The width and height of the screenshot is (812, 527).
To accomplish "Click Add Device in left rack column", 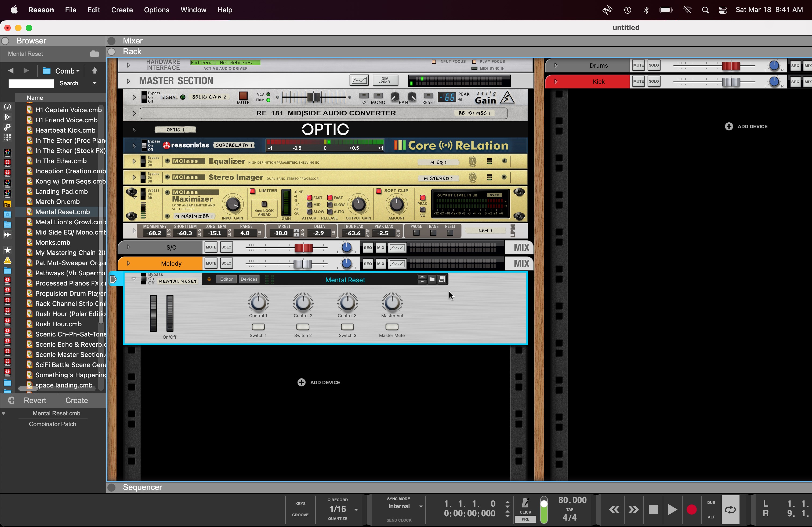I will pyautogui.click(x=319, y=382).
